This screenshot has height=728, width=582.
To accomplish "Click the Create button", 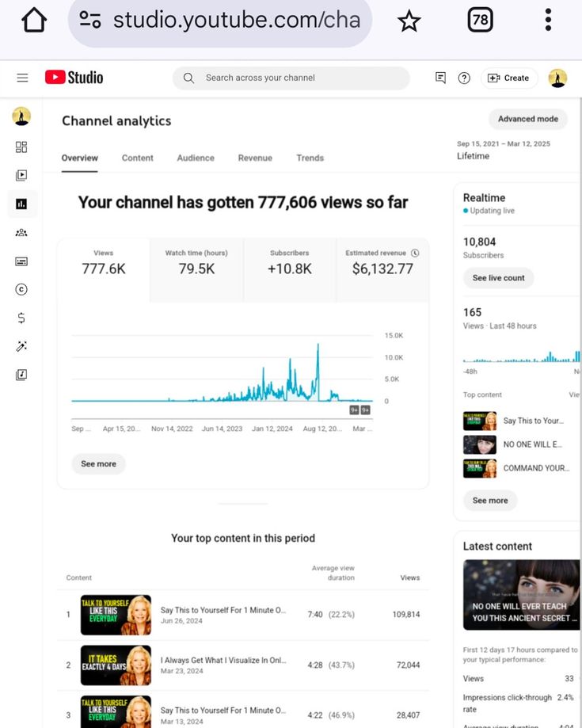I will coord(509,78).
